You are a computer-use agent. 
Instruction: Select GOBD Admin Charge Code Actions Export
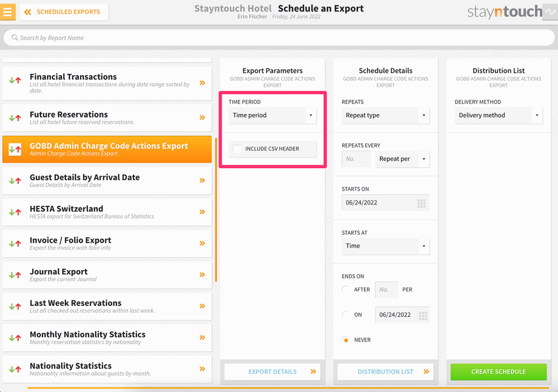coord(107,149)
